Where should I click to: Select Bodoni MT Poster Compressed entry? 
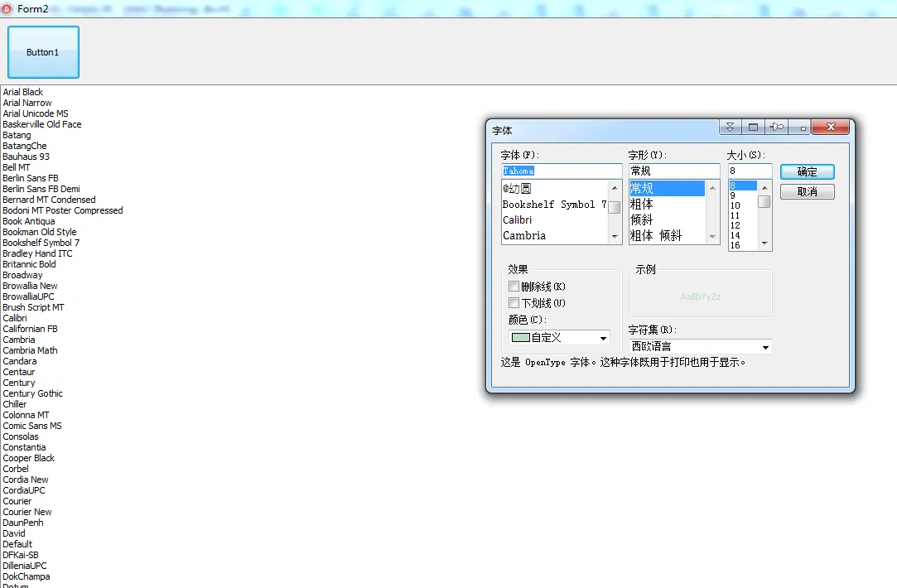pos(63,210)
